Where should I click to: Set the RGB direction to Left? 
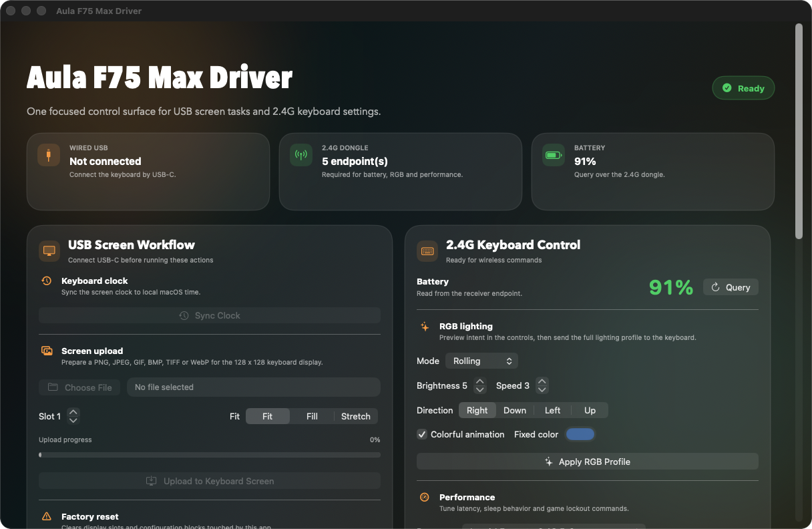[x=553, y=410]
